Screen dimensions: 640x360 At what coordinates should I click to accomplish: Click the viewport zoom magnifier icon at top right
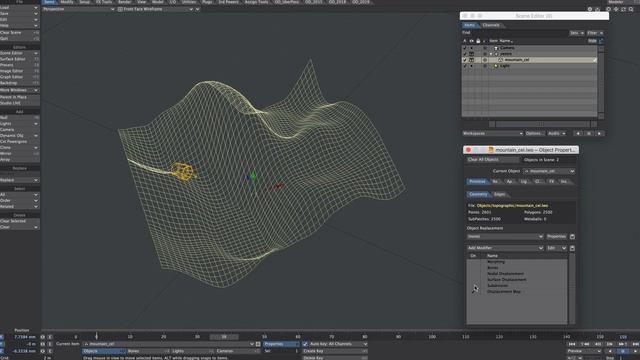(x=631, y=9)
